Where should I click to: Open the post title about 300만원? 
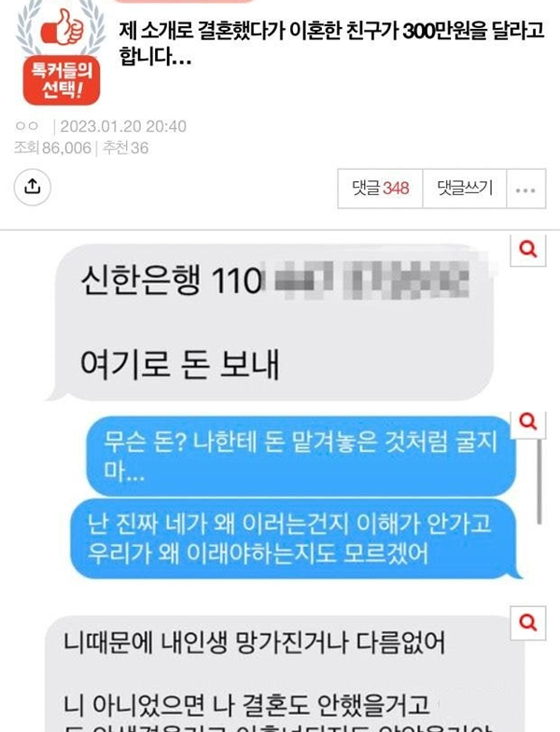(331, 43)
